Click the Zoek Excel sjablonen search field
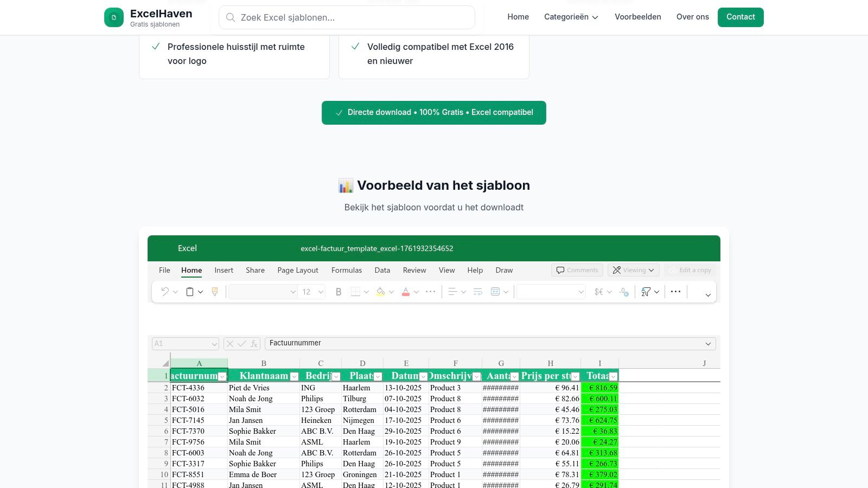This screenshot has width=868, height=488. [x=347, y=17]
